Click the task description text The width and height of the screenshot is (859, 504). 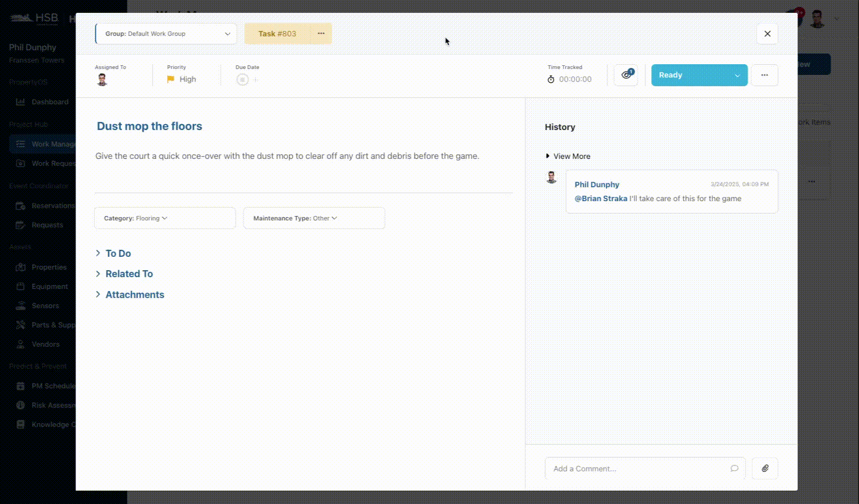click(287, 156)
